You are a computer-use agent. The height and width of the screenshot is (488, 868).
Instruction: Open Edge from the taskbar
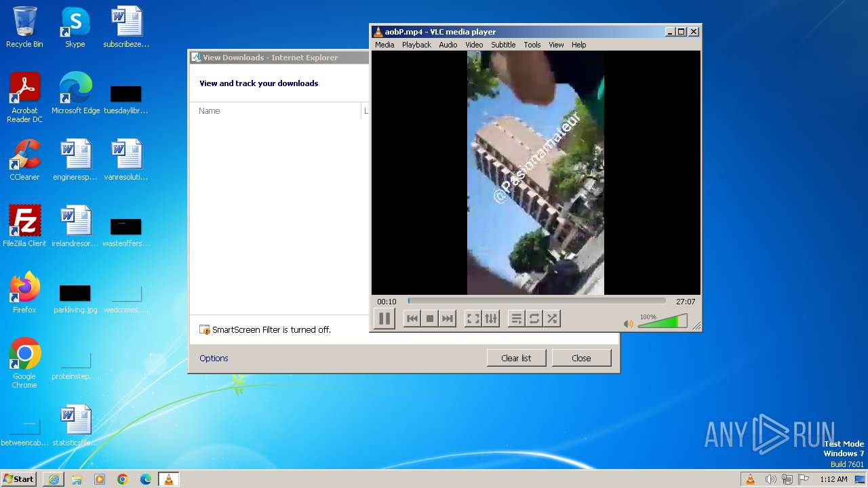click(x=146, y=479)
